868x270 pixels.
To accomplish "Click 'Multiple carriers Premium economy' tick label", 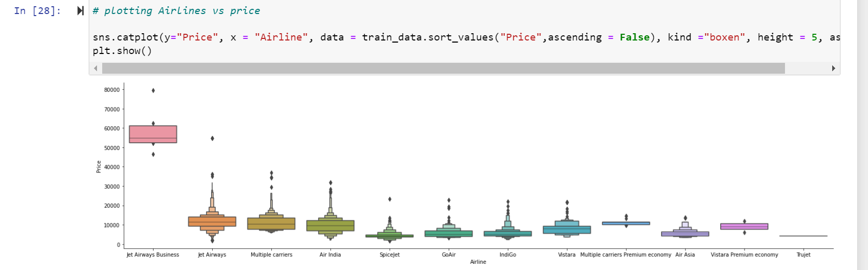I will tap(626, 255).
